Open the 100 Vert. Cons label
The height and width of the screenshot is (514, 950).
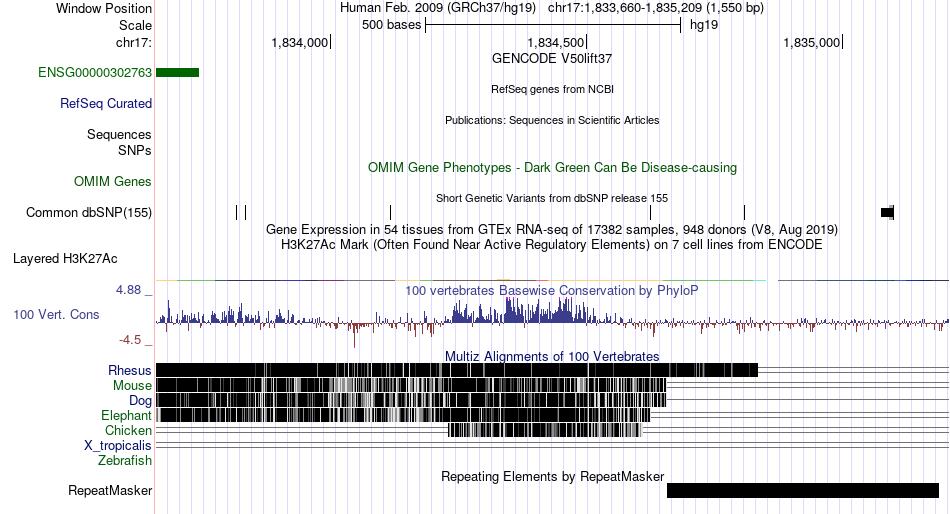(56, 315)
